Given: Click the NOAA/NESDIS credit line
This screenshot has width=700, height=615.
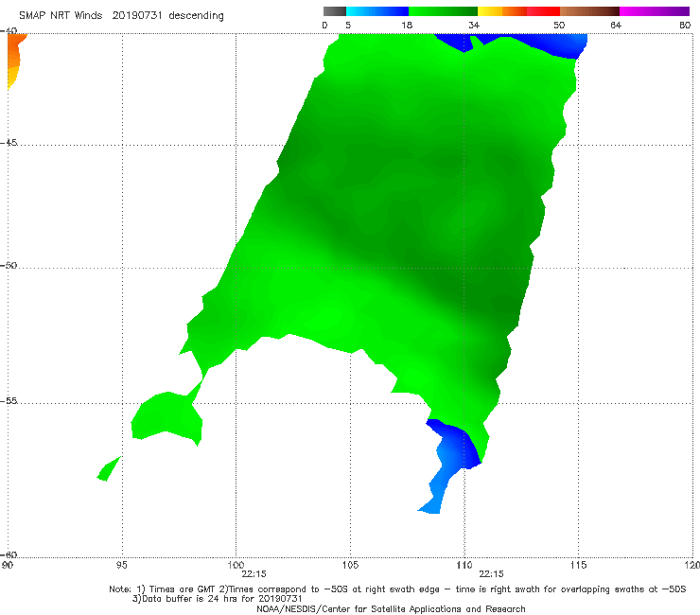Looking at the screenshot, I should pyautogui.click(x=391, y=608).
